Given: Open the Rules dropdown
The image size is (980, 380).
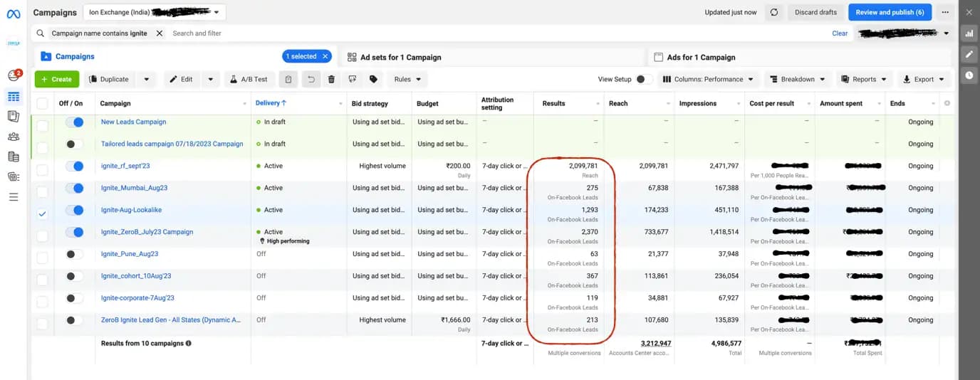Looking at the screenshot, I should tap(408, 79).
